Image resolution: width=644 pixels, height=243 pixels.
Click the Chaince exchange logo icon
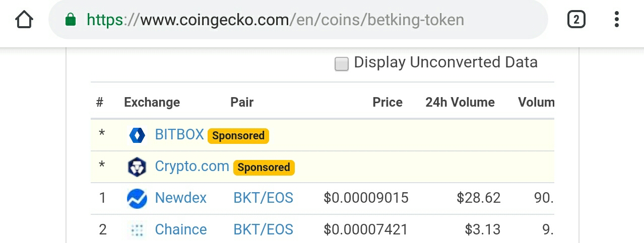pos(137,230)
